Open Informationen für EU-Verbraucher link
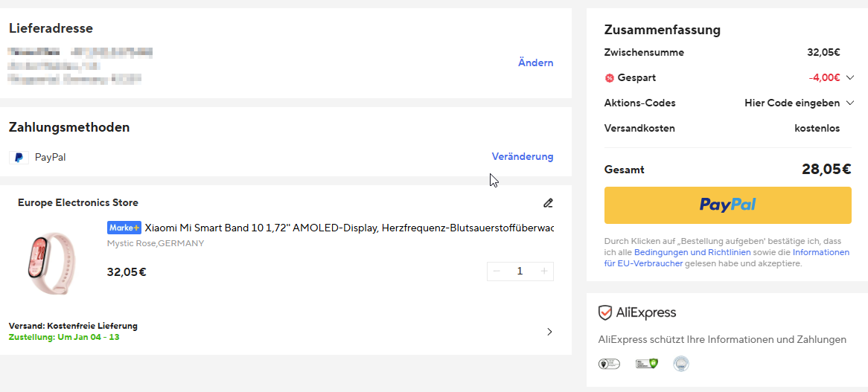Screen dimensions: 868x392 (820, 253)
